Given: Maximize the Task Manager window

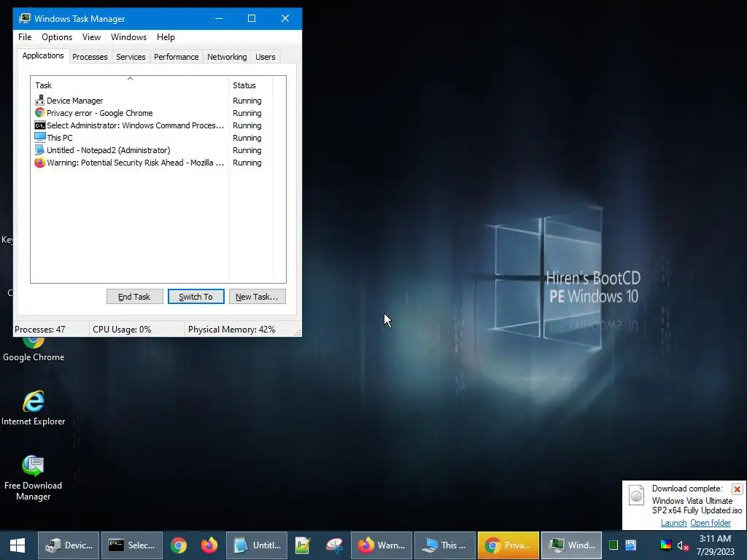Looking at the screenshot, I should tap(252, 18).
